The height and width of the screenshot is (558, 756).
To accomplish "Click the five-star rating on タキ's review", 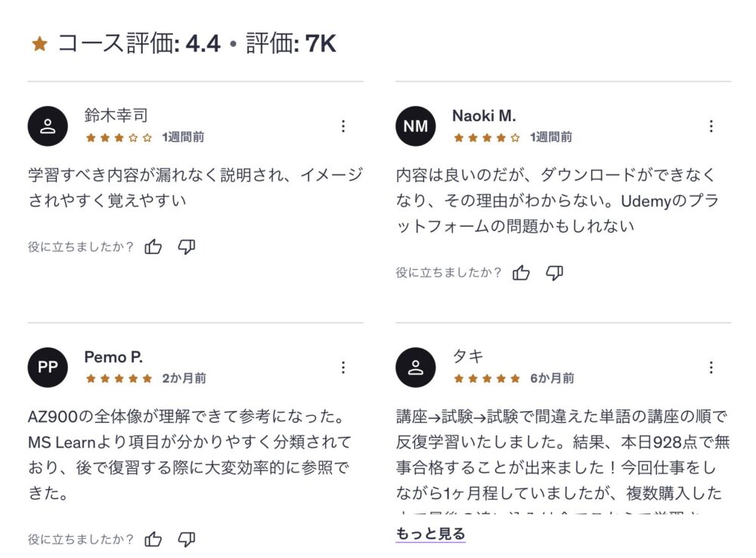I will [487, 378].
